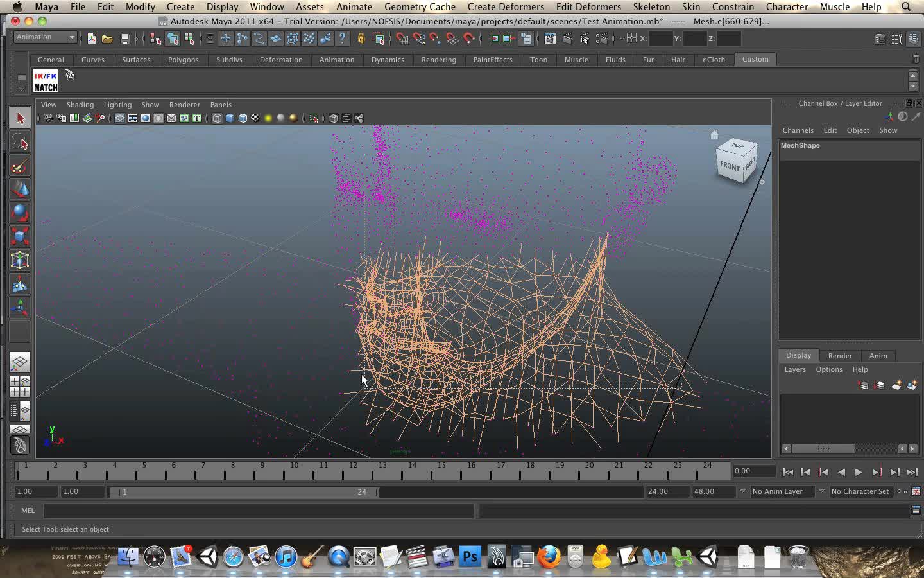Switch to the Render tab in Layer Editor
Image resolution: width=924 pixels, height=578 pixels.
click(840, 355)
